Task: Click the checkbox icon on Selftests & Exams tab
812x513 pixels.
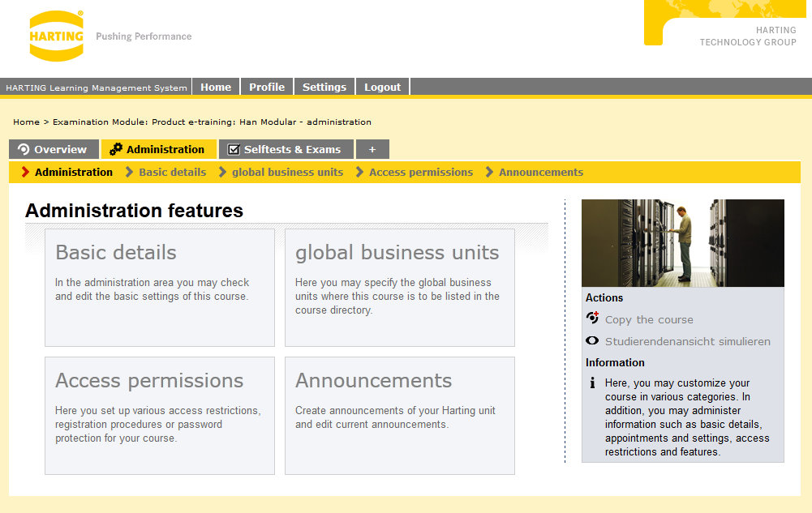Action: [x=234, y=150]
